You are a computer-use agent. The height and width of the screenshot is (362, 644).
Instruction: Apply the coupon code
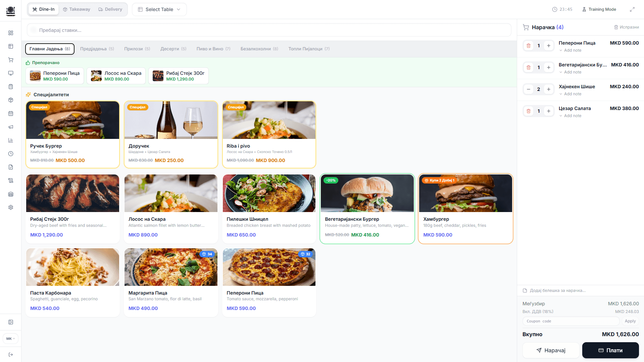pos(630,321)
